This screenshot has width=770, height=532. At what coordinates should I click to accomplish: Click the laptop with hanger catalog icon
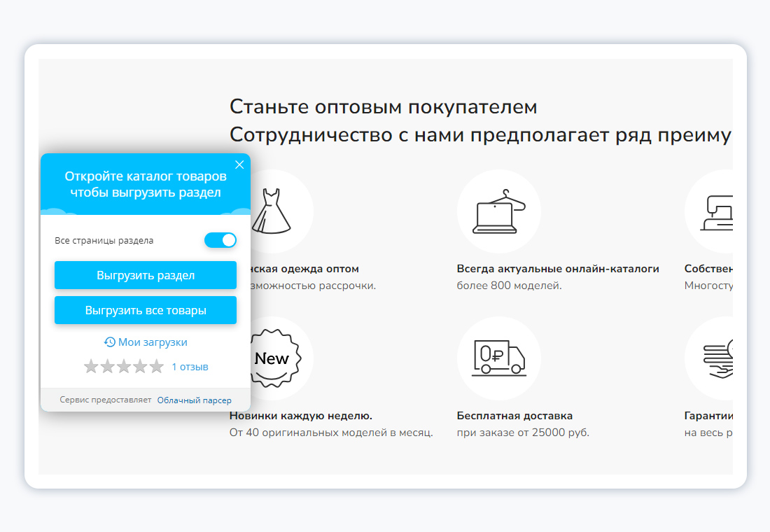click(x=499, y=210)
